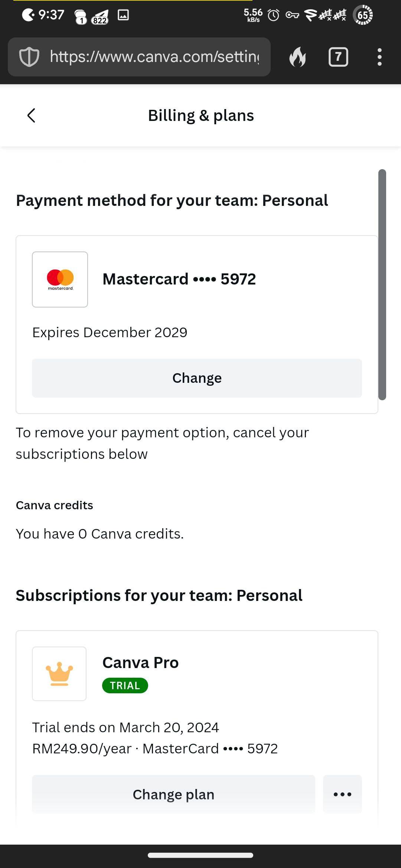Tap the VPN key status bar icon
The width and height of the screenshot is (401, 868).
pos(292,15)
